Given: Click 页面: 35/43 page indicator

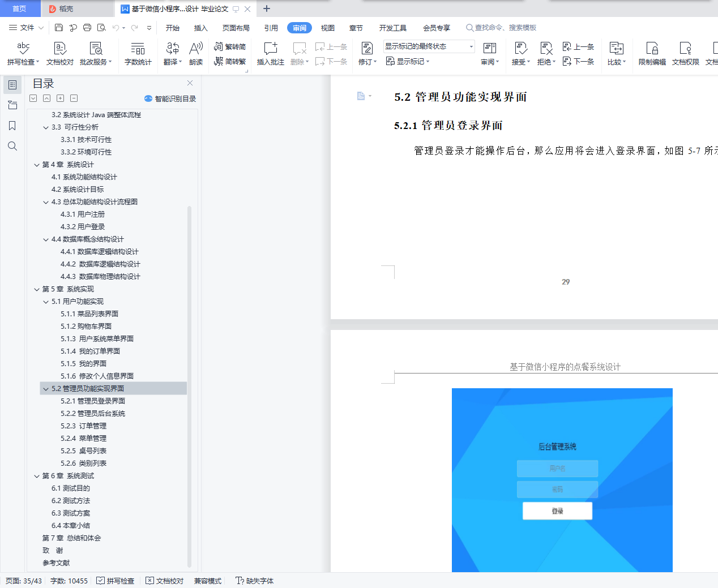Looking at the screenshot, I should tap(24, 581).
